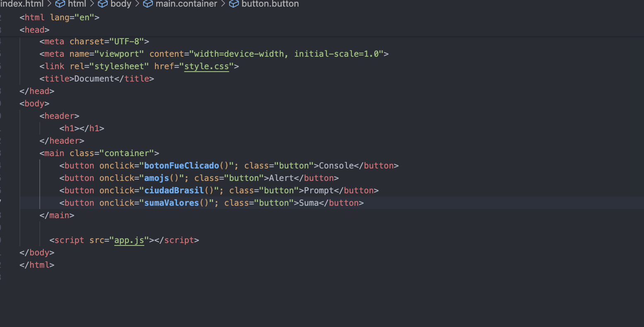644x327 pixels.
Task: Click the "viewport" name value
Action: pos(119,54)
